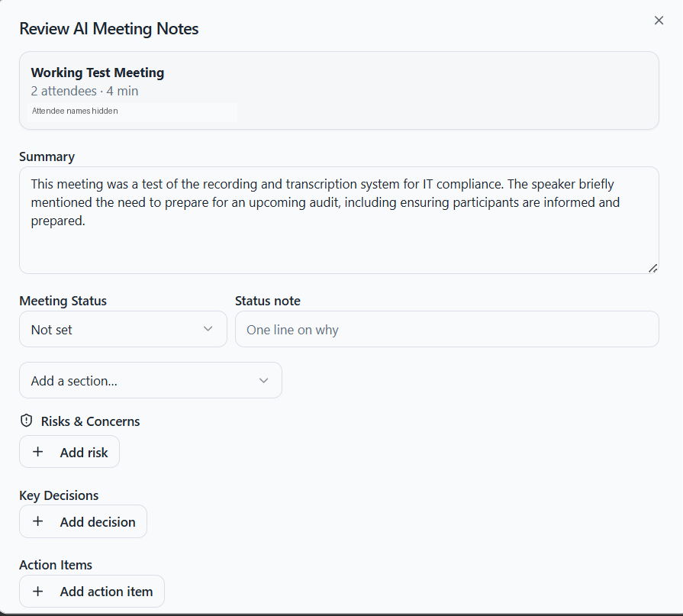683x616 pixels.
Task: Click the plus icon beside Add decision
Action: tap(38, 521)
